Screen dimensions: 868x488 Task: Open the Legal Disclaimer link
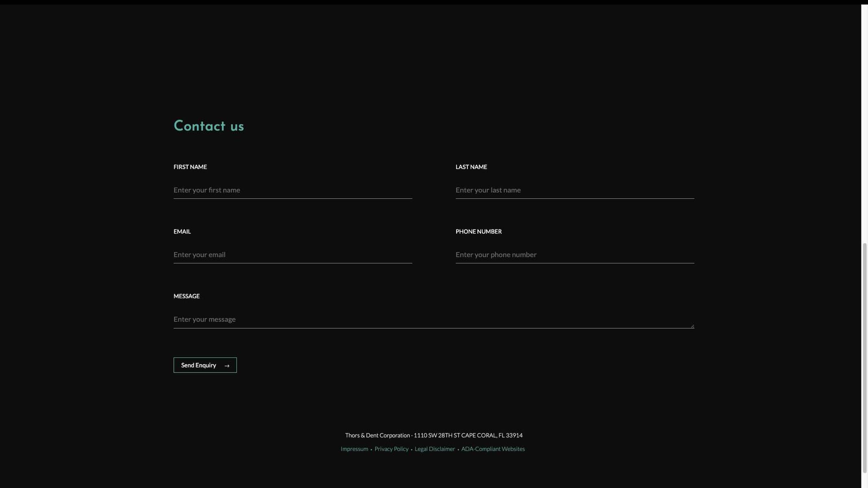tap(435, 449)
